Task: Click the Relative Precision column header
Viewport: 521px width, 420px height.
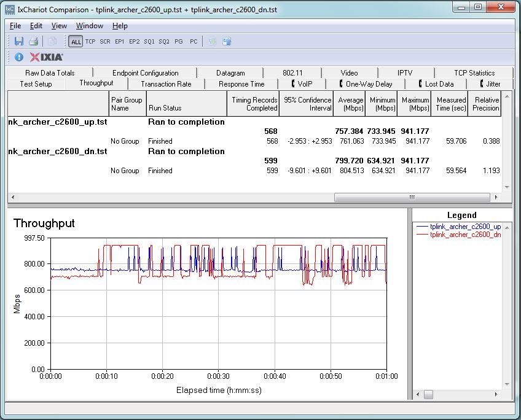Action: [x=485, y=104]
